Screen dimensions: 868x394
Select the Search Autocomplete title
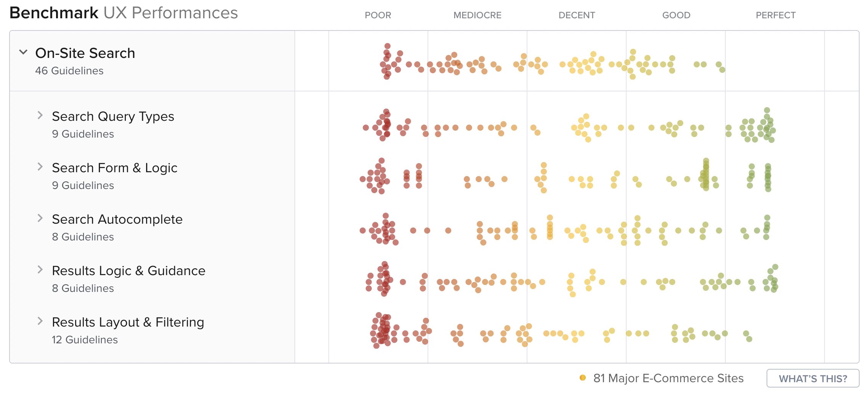coord(117,219)
